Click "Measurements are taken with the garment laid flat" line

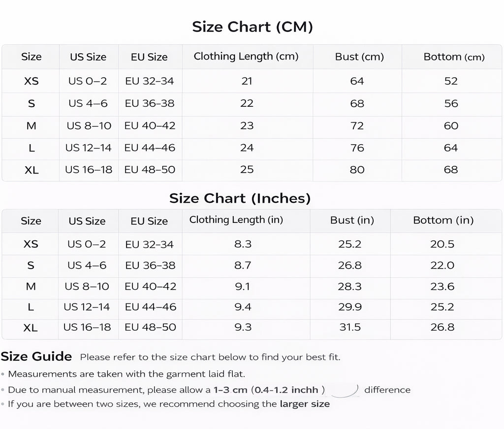click(x=126, y=374)
